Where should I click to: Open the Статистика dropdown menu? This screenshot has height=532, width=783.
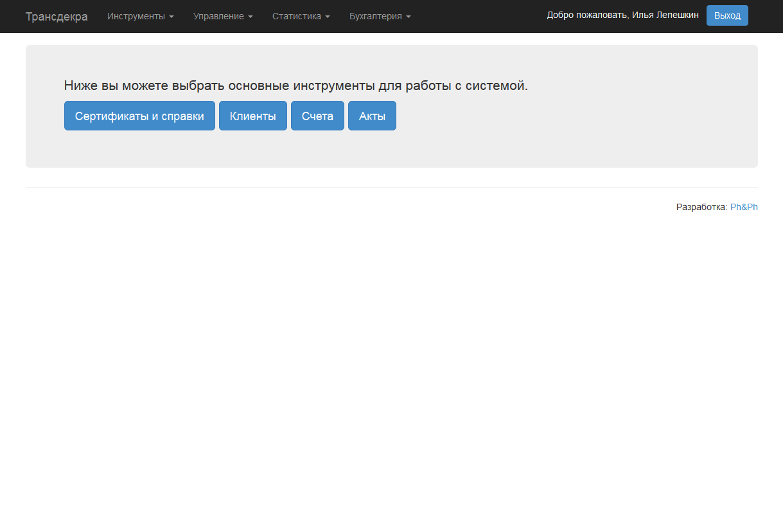(x=301, y=16)
